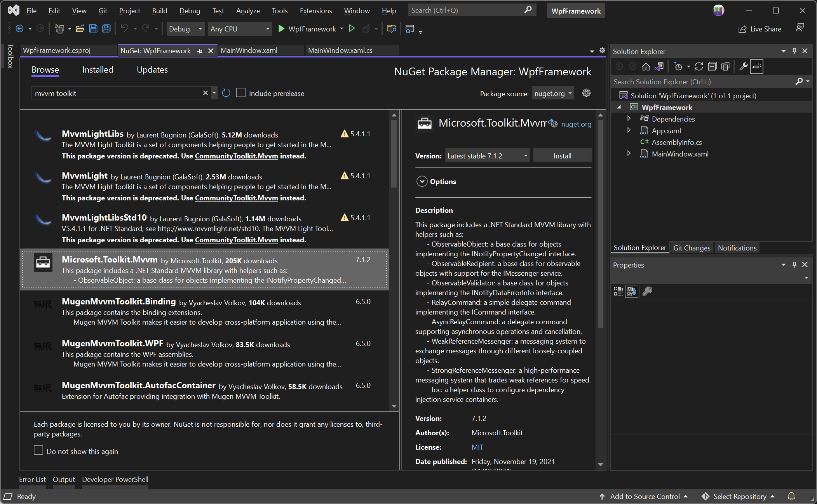
Task: Click the Properties wrench icon in Solution Explorer
Action: [743, 67]
